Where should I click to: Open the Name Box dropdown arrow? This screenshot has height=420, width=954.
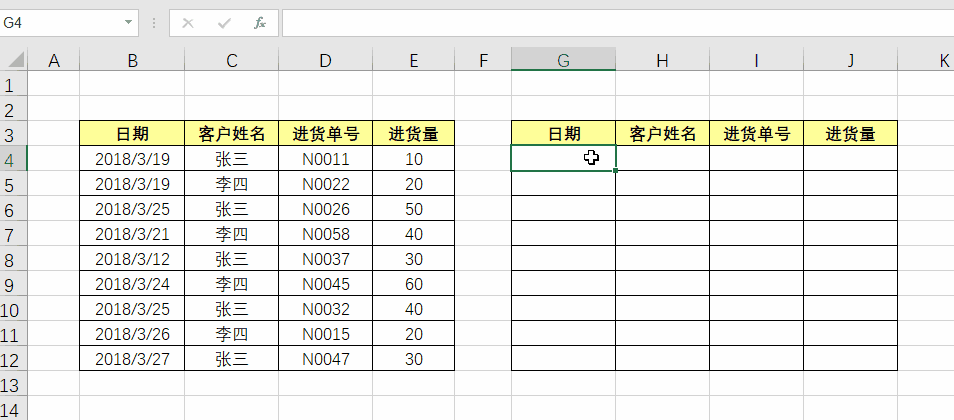pyautogui.click(x=129, y=22)
